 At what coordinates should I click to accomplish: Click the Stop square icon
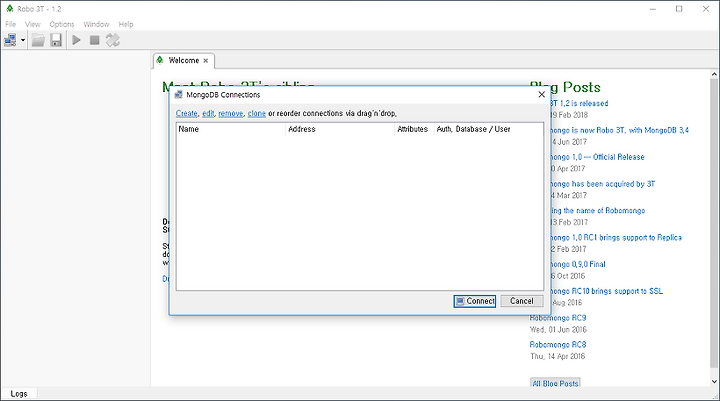coord(95,40)
